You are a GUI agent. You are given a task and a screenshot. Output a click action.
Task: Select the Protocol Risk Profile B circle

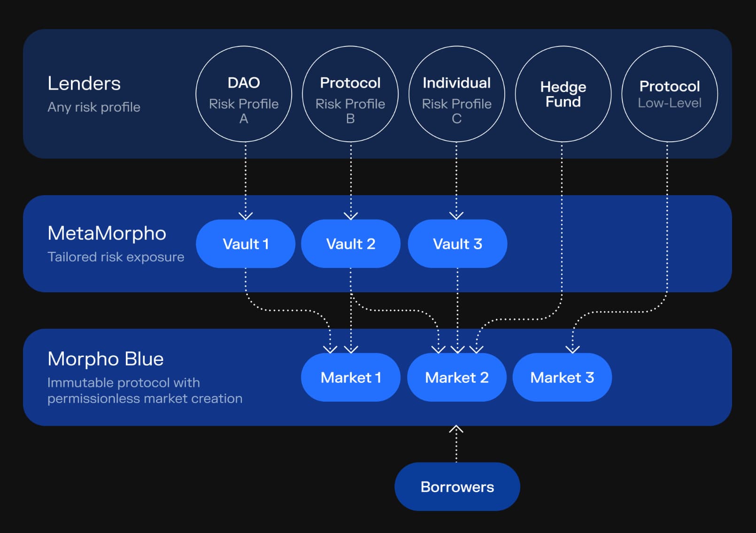pyautogui.click(x=350, y=94)
